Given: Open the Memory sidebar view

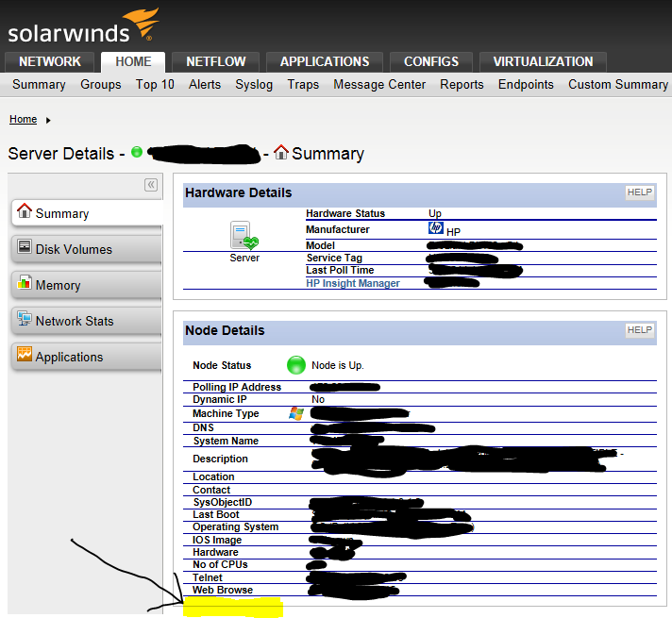Looking at the screenshot, I should click(87, 285).
